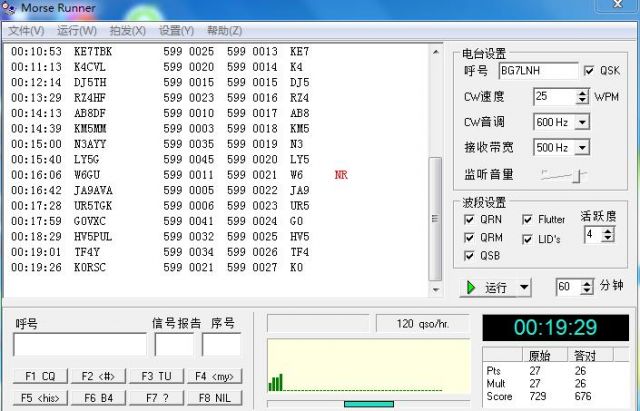The width and height of the screenshot is (640, 411).
Task: Open the 拍发(X) menu
Action: pyautogui.click(x=127, y=31)
